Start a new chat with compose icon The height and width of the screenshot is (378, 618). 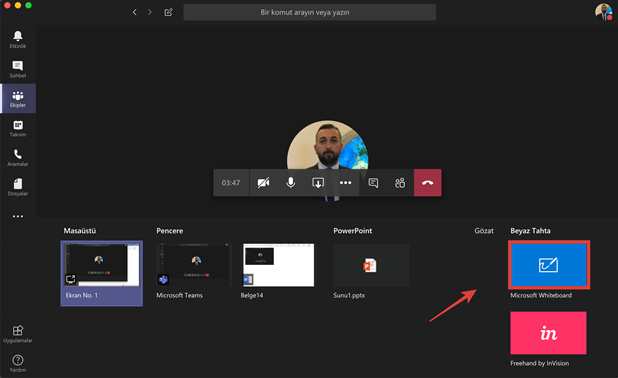click(168, 12)
